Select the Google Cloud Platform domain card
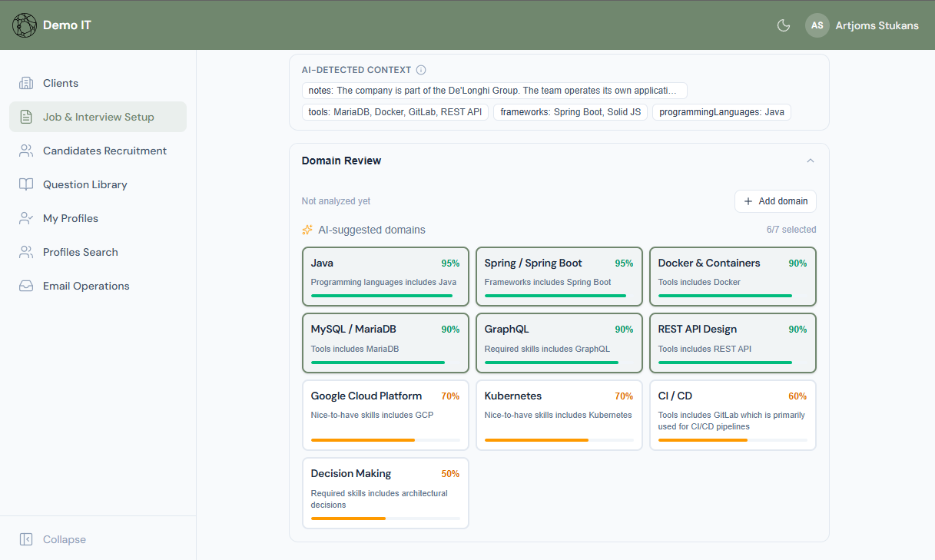 [386, 415]
